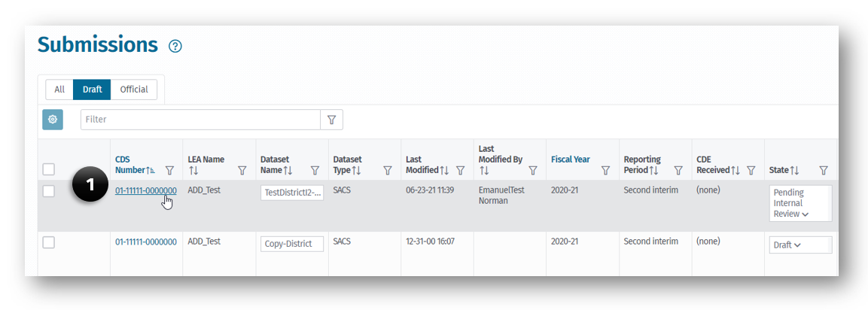868x310 pixels.
Task: Check the Copy-District submission row checkbox
Action: tap(49, 242)
